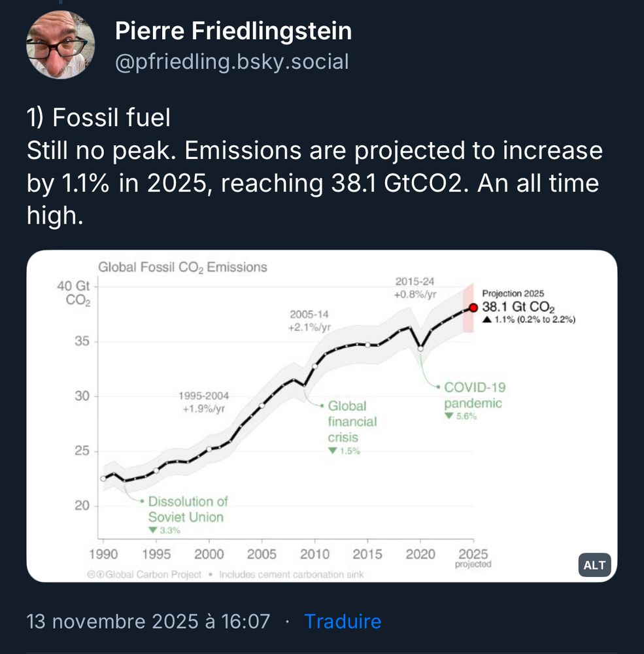Screen dimensions: 644x654
Task: Select the 2005-14 +2.1%/yr annotation
Action: [x=309, y=320]
